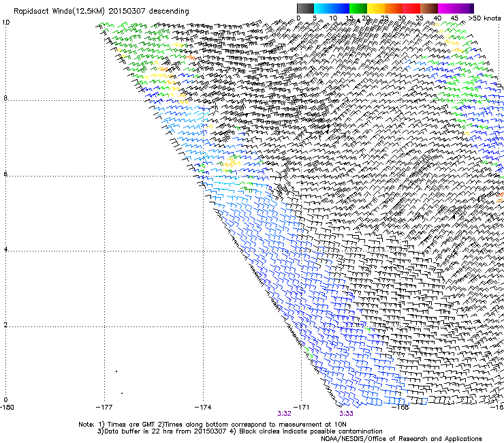This screenshot has width=504, height=443.
Task: Click latitude axis label '10'
Action: tap(5, 22)
